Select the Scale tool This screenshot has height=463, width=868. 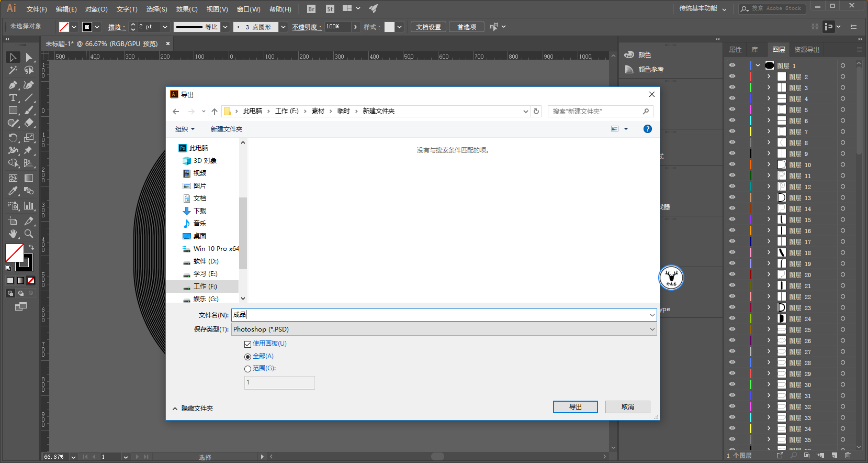(x=29, y=138)
